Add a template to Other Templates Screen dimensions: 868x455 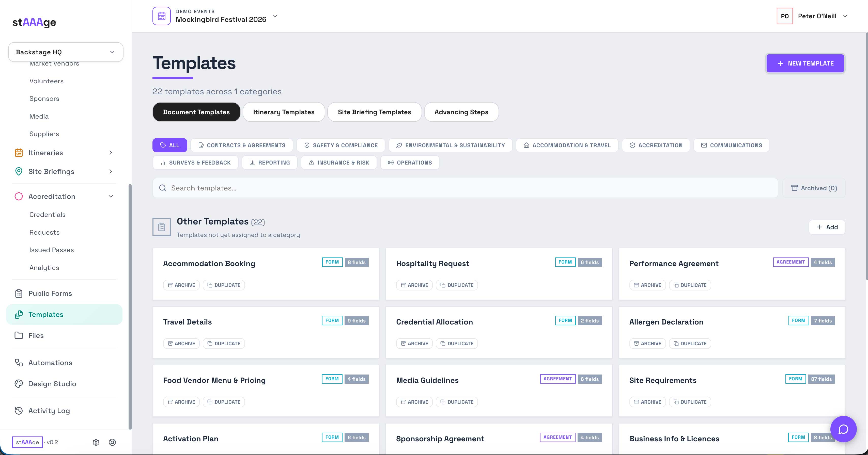tap(827, 227)
